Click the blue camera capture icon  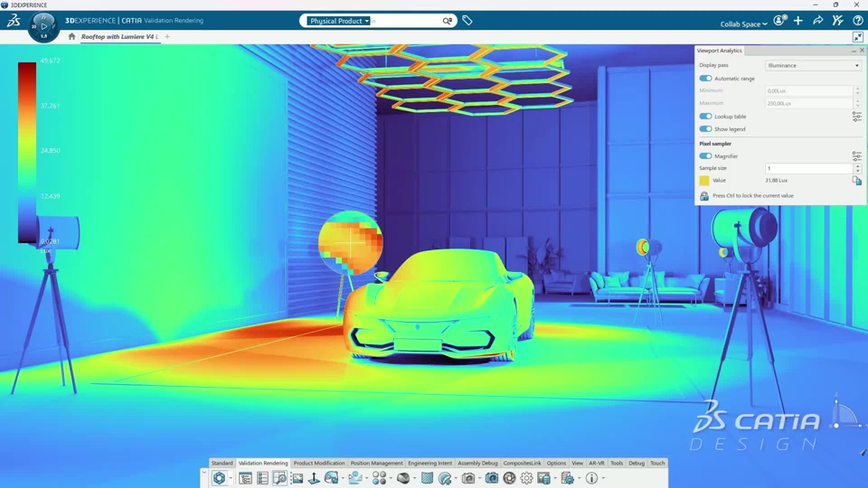point(492,478)
